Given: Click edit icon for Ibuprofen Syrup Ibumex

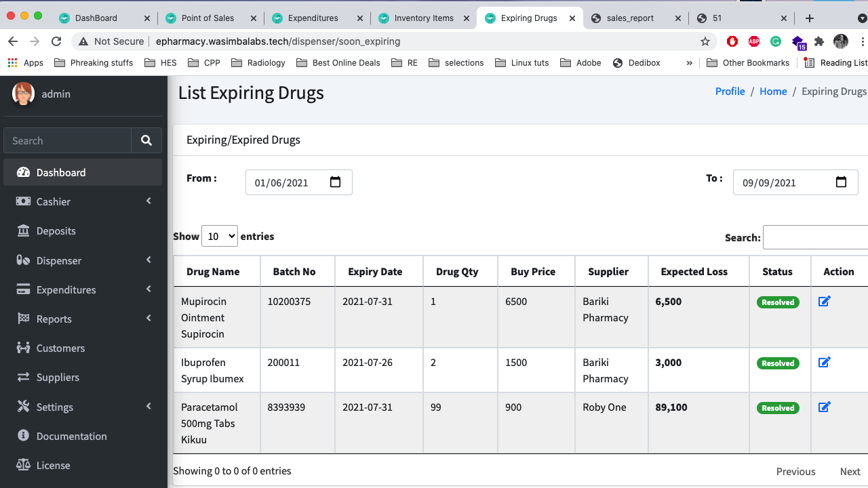Looking at the screenshot, I should click(x=824, y=363).
